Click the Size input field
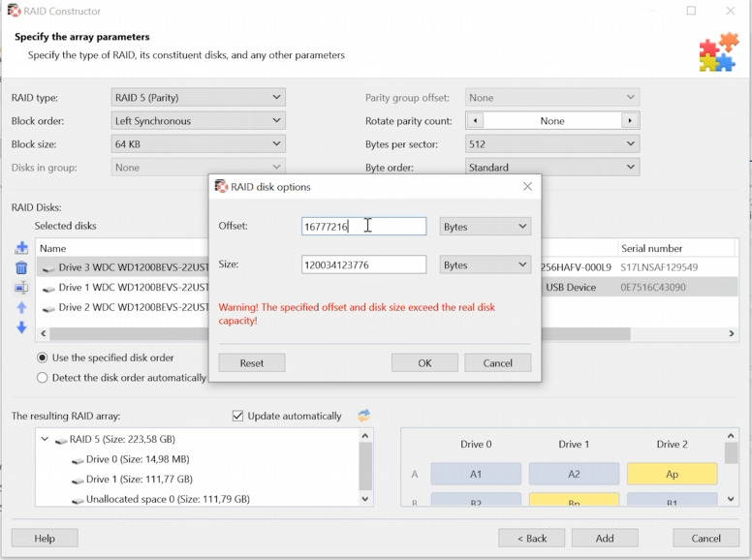This screenshot has height=560, width=752. pos(363,264)
